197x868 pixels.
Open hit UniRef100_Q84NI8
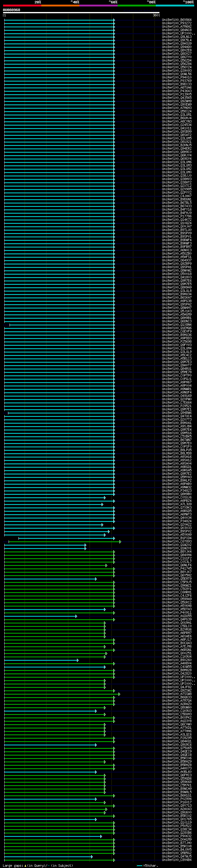[x=177, y=30]
